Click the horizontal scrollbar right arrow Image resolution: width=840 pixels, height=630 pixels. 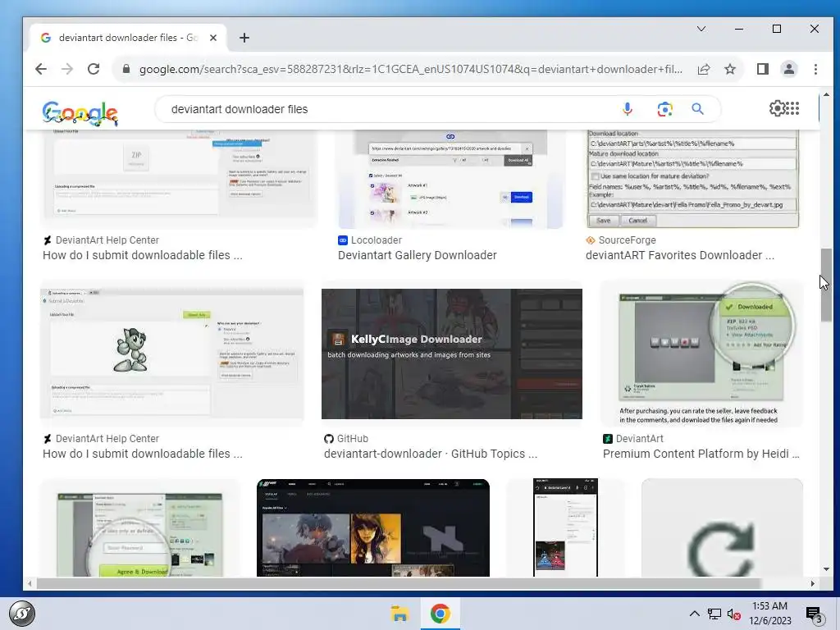[813, 583]
